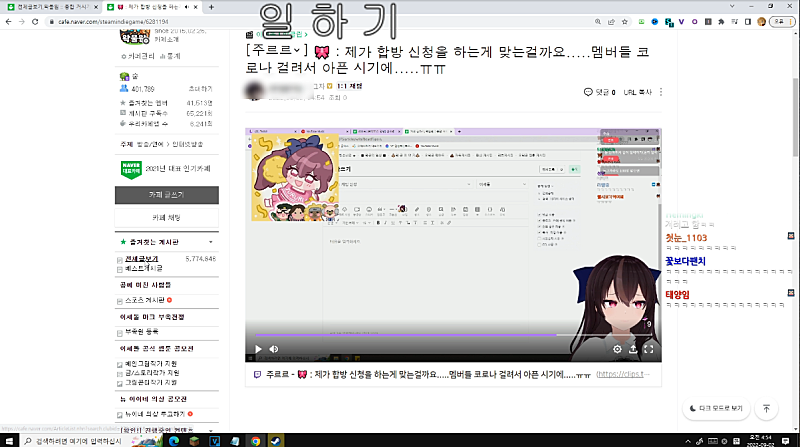Toggle 다크 모드로 보기 dark mode
This screenshot has width=800, height=447.
point(716,408)
